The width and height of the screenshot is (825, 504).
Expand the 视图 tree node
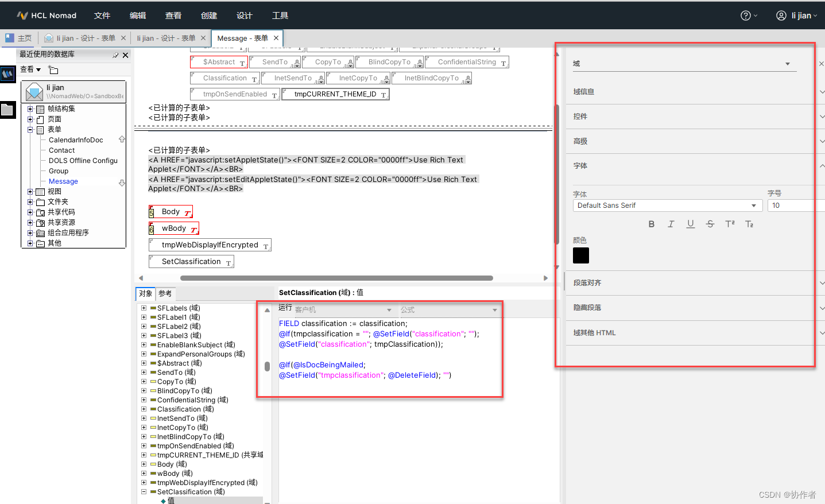point(30,192)
